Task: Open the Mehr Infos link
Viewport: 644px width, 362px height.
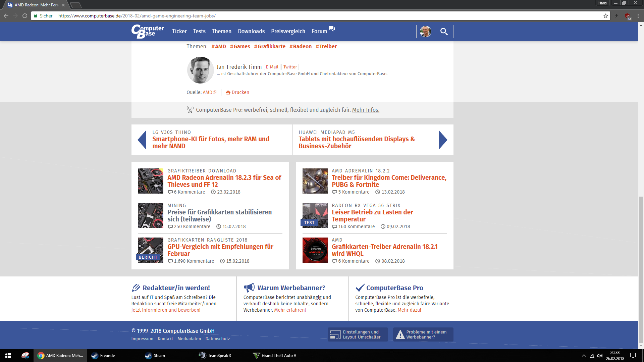Action: [x=366, y=110]
